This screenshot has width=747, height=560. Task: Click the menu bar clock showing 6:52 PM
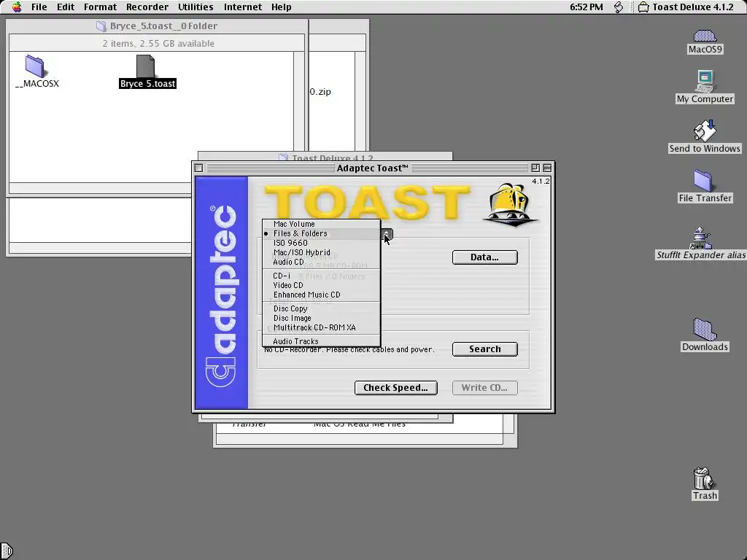[x=586, y=7]
